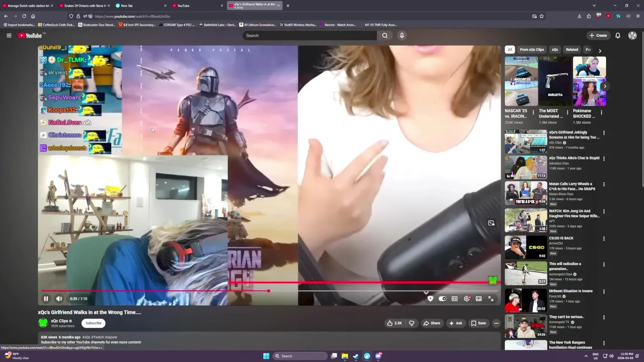The image size is (644, 362).
Task: Click the Ask button
Action: [456, 323]
